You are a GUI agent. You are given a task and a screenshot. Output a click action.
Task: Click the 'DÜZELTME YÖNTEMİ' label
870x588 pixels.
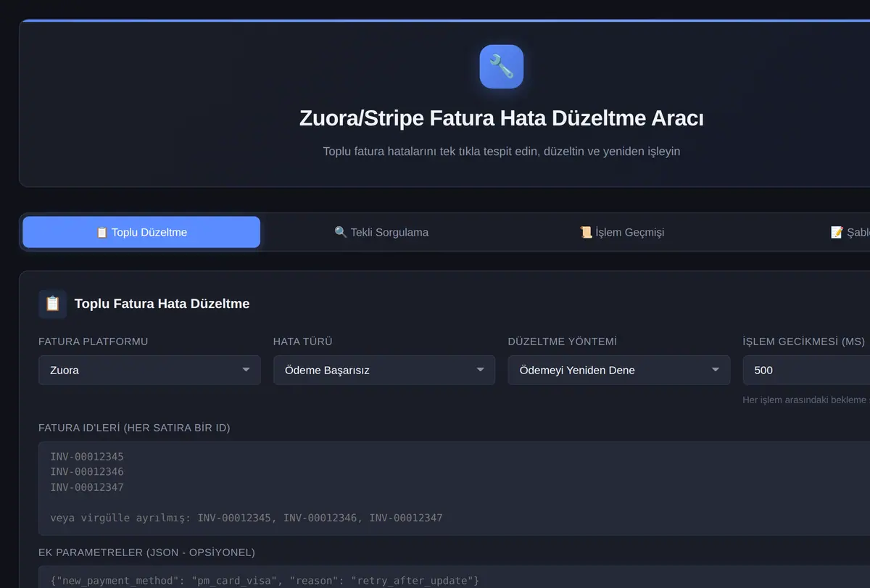point(563,341)
